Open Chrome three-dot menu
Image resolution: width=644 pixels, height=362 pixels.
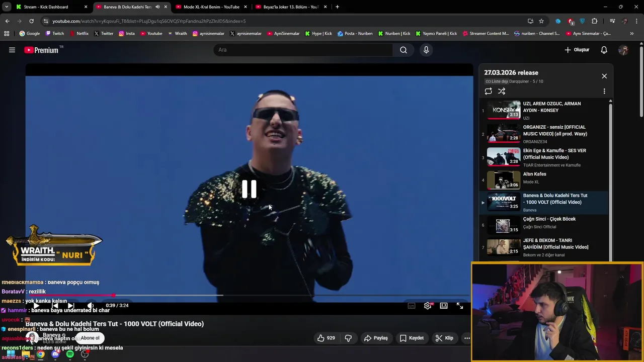point(637,21)
